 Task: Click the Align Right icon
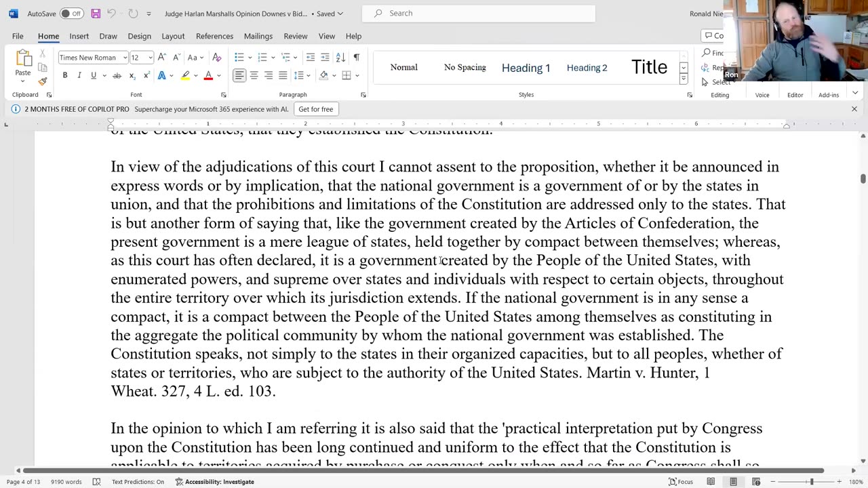point(269,75)
